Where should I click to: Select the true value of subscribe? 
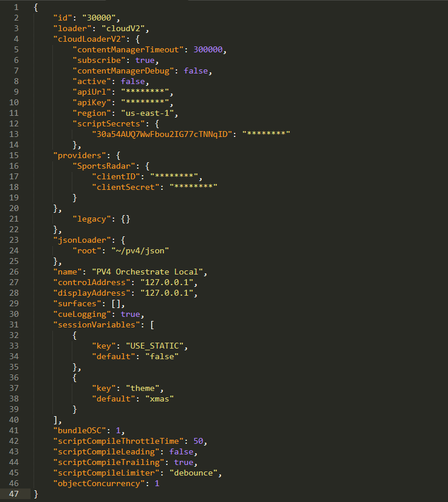pyautogui.click(x=145, y=60)
